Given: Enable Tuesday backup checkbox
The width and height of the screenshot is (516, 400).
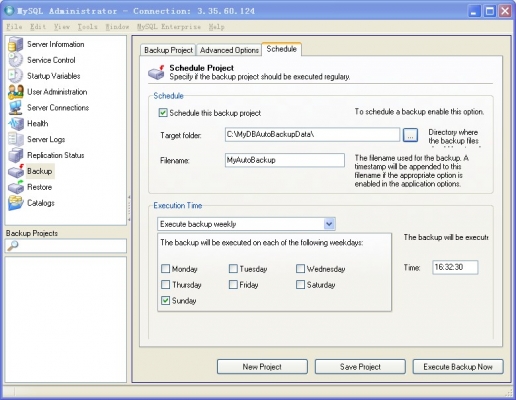Looking at the screenshot, I should 233,269.
